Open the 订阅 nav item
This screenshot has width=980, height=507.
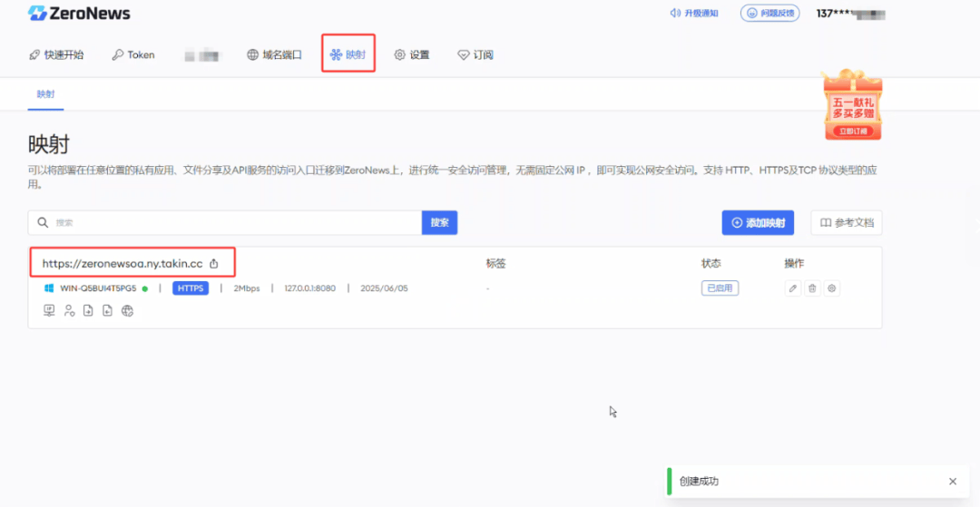[x=475, y=55]
